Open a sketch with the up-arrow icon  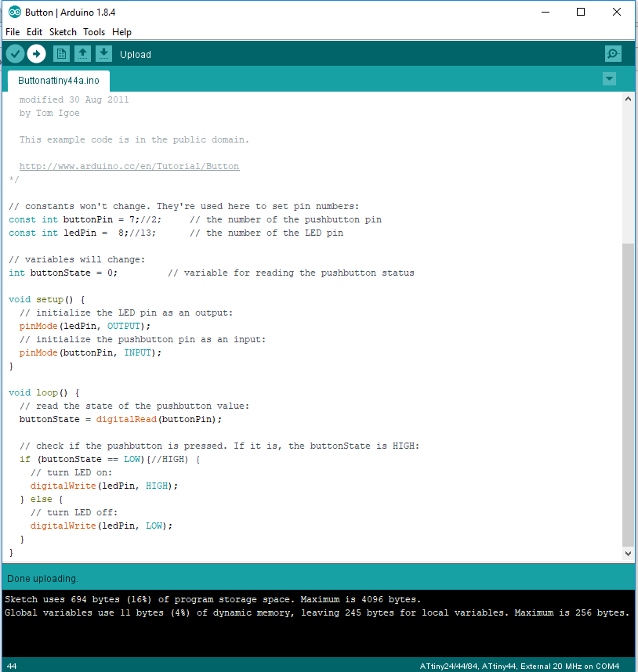[82, 54]
